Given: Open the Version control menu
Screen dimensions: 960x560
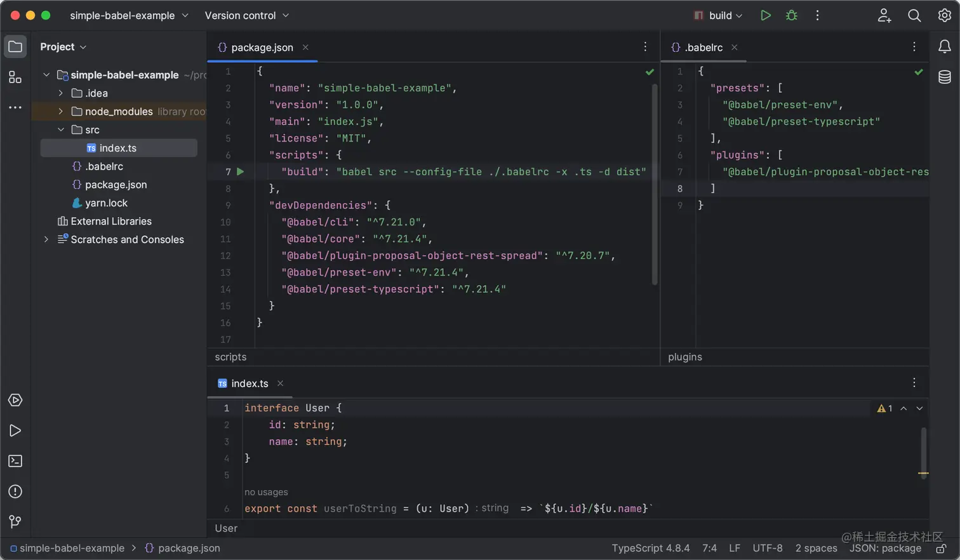Looking at the screenshot, I should [241, 15].
